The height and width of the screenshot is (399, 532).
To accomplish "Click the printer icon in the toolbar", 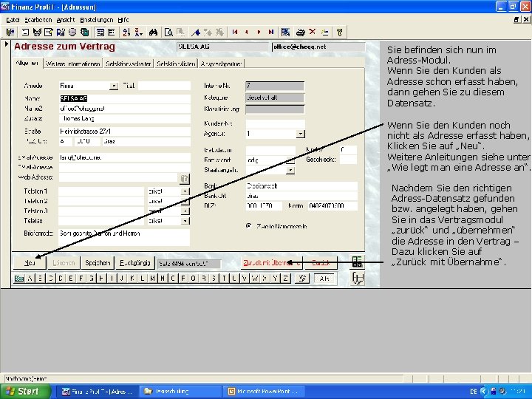I will coord(301,33).
